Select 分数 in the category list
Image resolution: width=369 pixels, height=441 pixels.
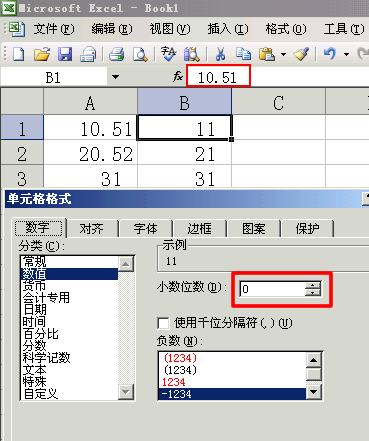(69, 346)
